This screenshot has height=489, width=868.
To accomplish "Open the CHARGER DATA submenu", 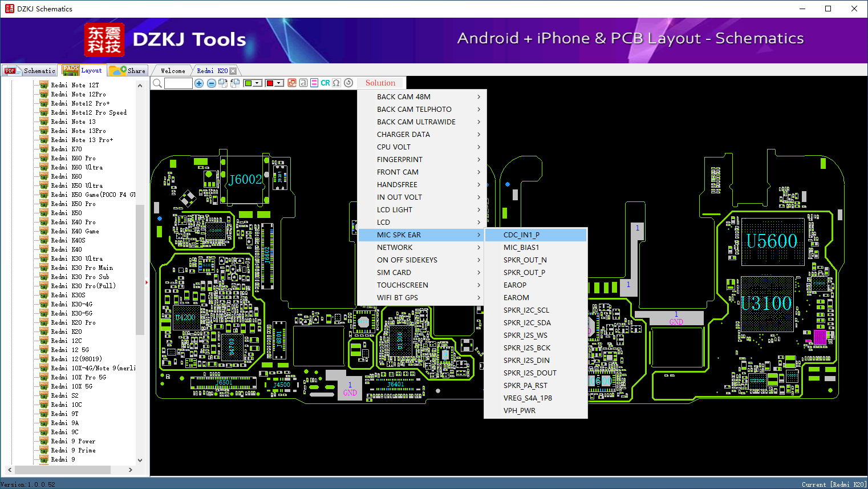I will 423,135.
